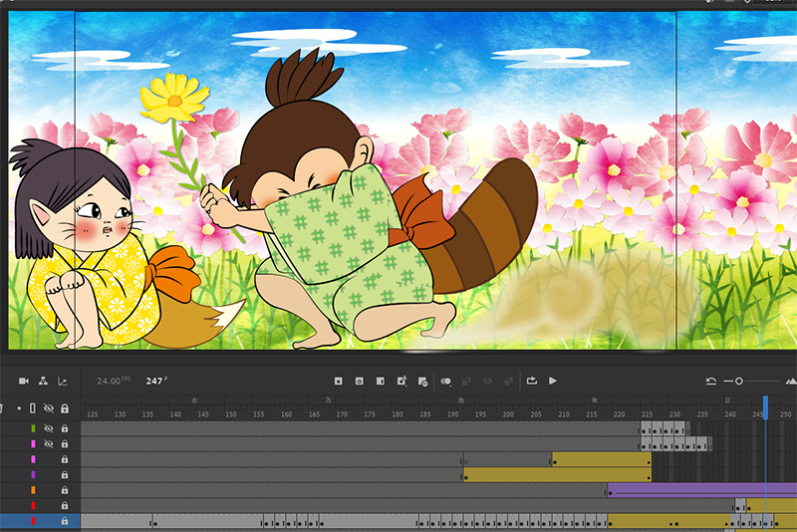Click the Insert Blank Keyframe icon
Image resolution: width=797 pixels, height=532 pixels.
click(360, 381)
